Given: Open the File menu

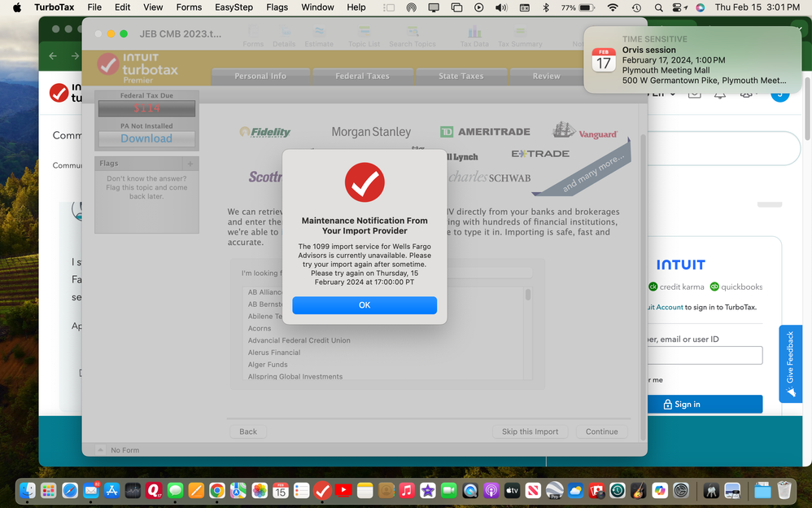Looking at the screenshot, I should pos(94,7).
